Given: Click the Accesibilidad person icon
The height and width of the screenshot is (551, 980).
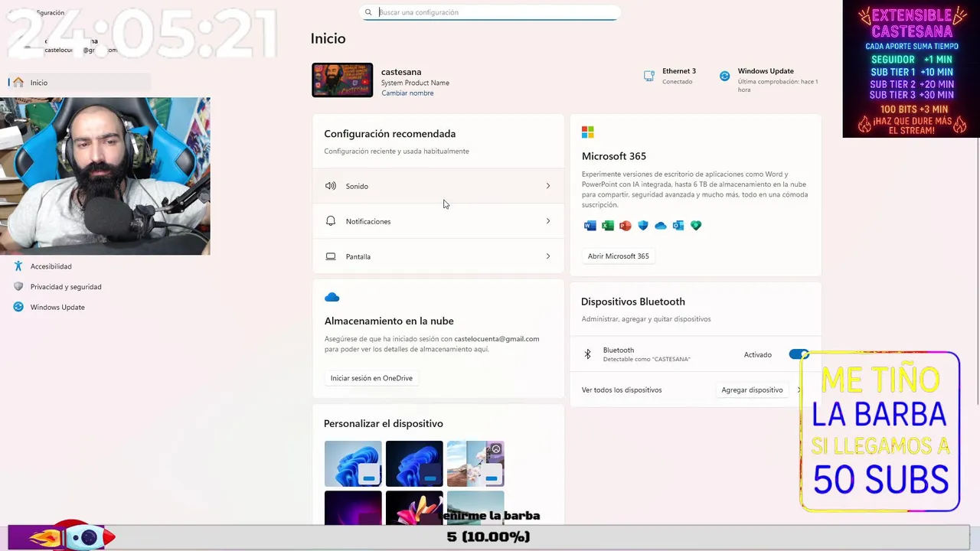Looking at the screenshot, I should click(18, 266).
